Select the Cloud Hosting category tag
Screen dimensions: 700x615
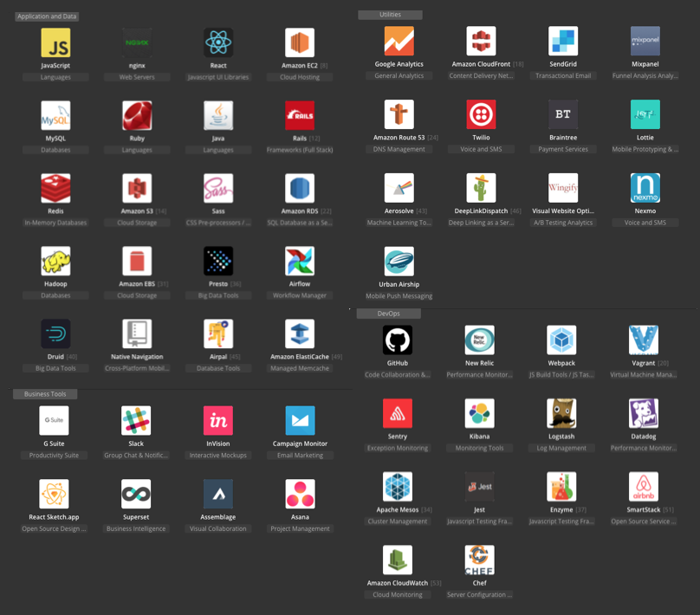point(300,77)
